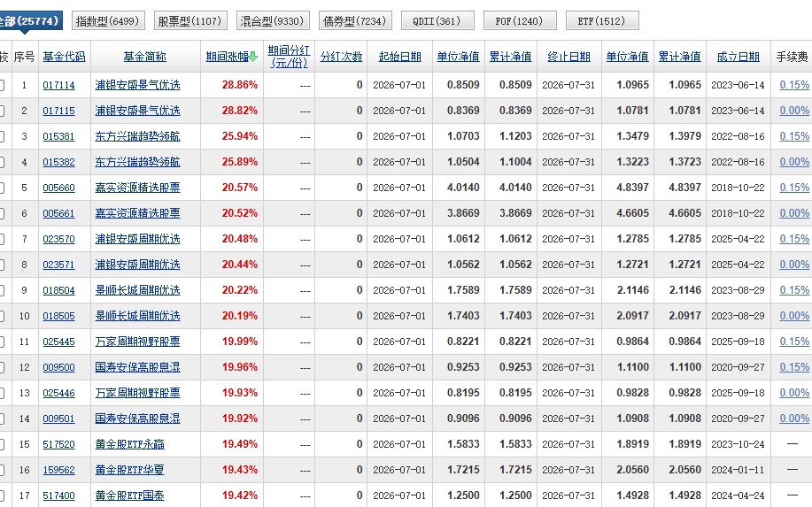Open 0.15% fee link for fund 018504
Image resolution: width=812 pixels, height=507 pixels.
(x=794, y=290)
